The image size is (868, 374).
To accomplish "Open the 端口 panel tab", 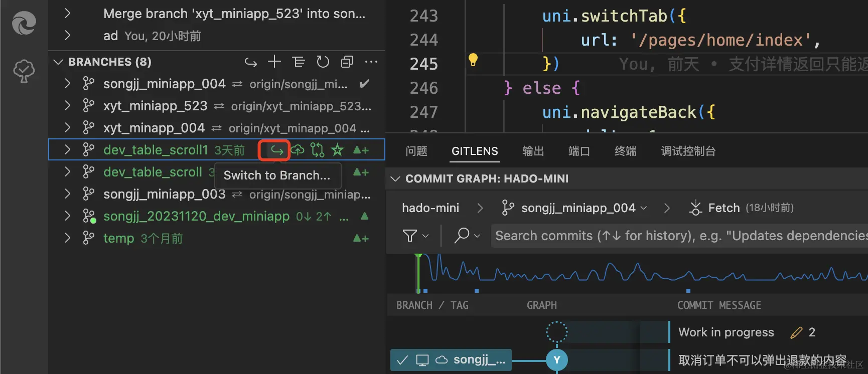I will 579,151.
